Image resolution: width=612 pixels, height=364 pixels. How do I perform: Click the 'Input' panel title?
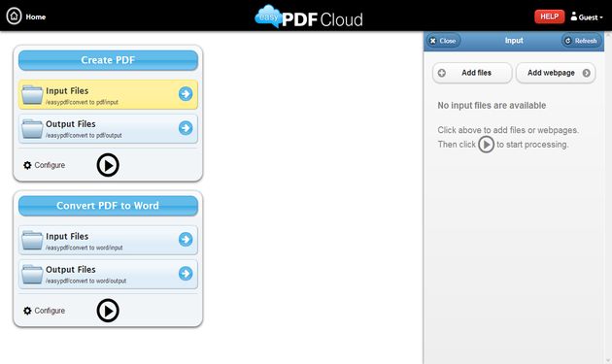click(x=514, y=41)
